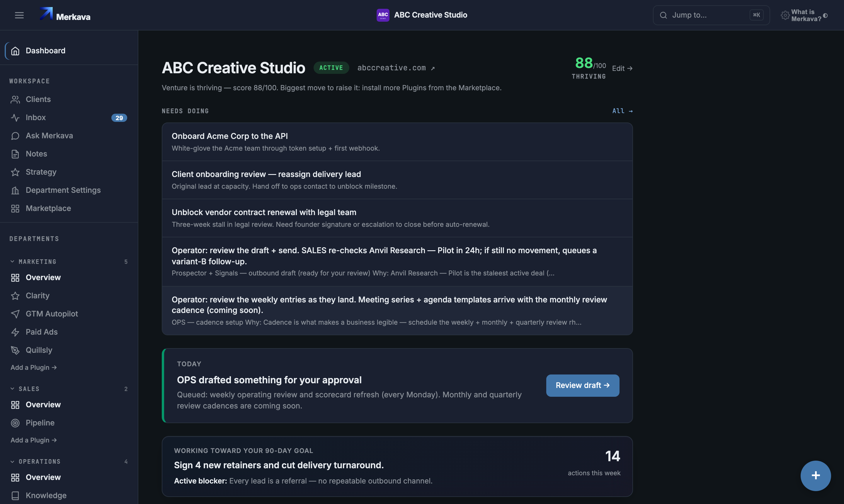844x504 pixels.
Task: Click the Notes document icon
Action: (x=15, y=154)
